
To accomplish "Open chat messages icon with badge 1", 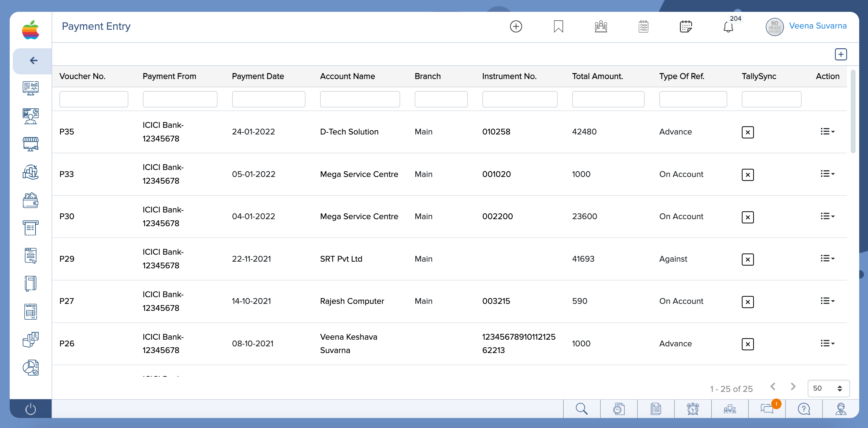I will pyautogui.click(x=768, y=409).
